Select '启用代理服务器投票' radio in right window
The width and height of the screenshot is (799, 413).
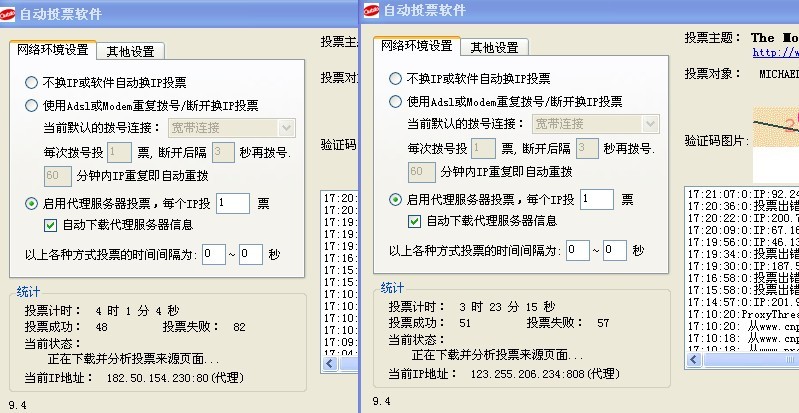[x=396, y=199]
